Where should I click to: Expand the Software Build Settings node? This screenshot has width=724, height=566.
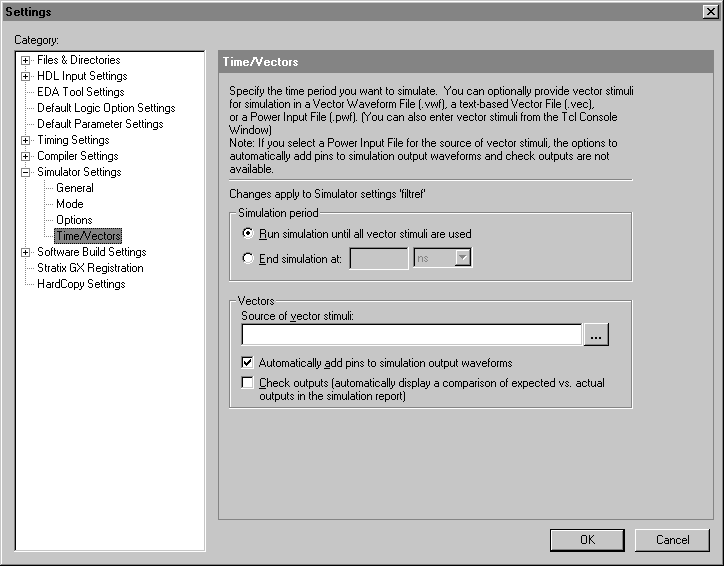click(25, 252)
